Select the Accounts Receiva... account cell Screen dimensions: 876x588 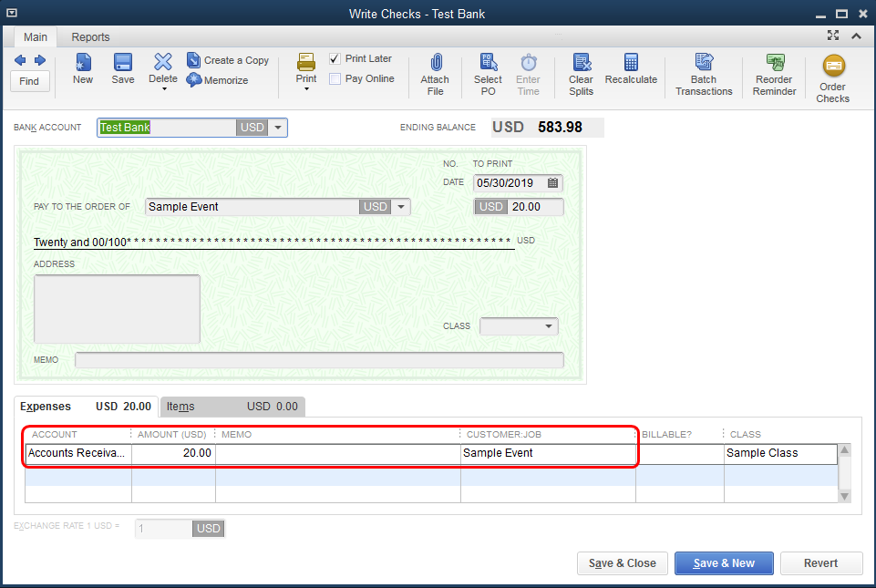click(78, 453)
